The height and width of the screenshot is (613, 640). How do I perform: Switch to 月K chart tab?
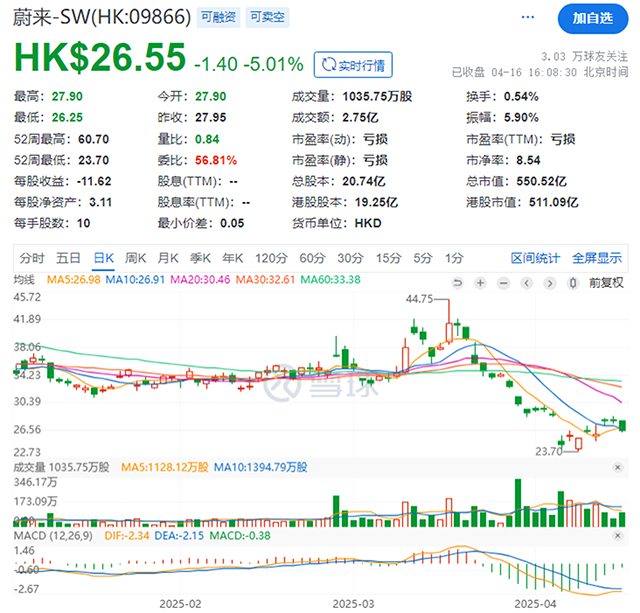(x=168, y=258)
